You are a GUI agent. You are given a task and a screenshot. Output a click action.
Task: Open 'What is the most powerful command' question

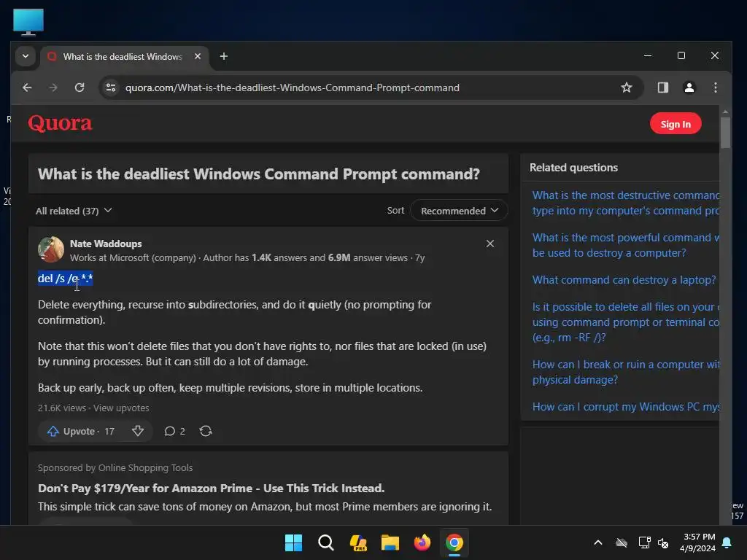point(625,245)
